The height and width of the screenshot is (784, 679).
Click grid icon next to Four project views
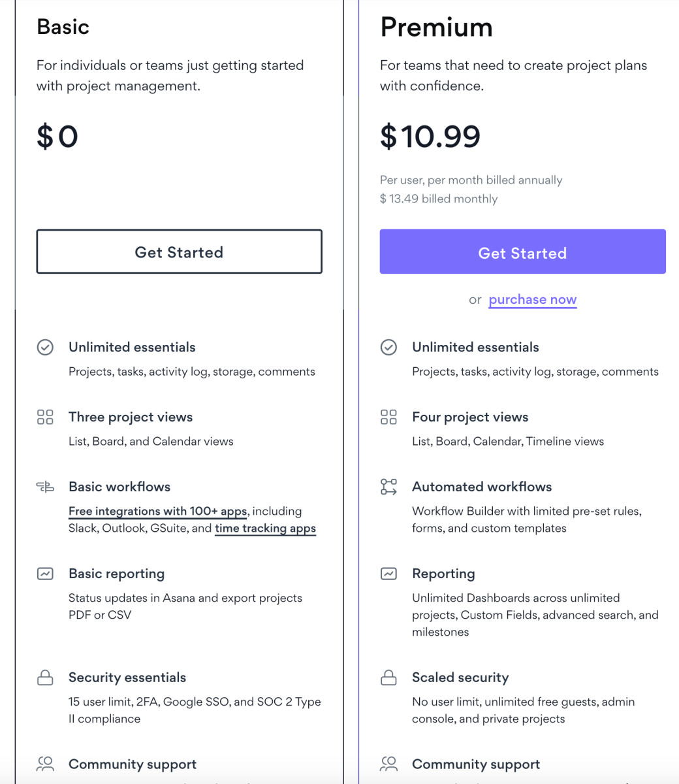click(x=388, y=417)
